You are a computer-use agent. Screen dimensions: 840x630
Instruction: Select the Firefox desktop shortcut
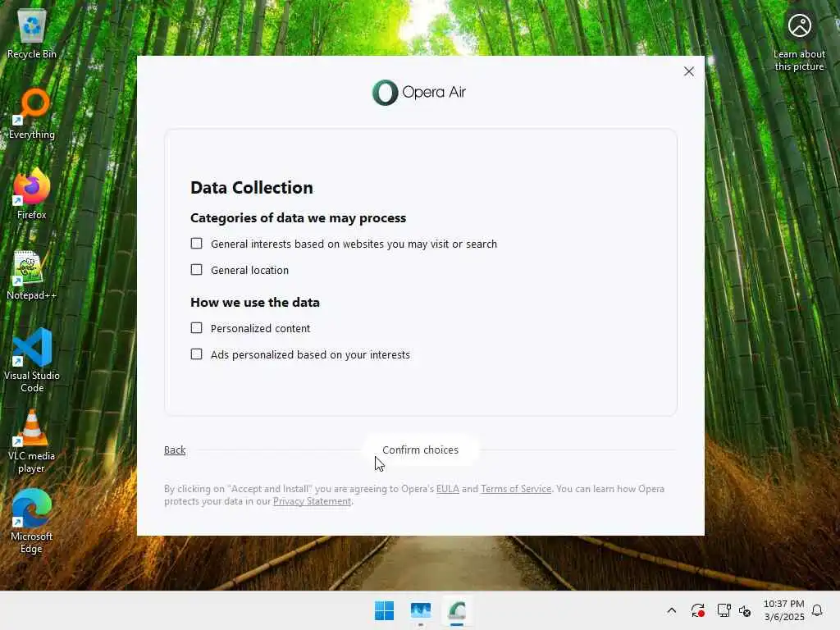pos(32,194)
